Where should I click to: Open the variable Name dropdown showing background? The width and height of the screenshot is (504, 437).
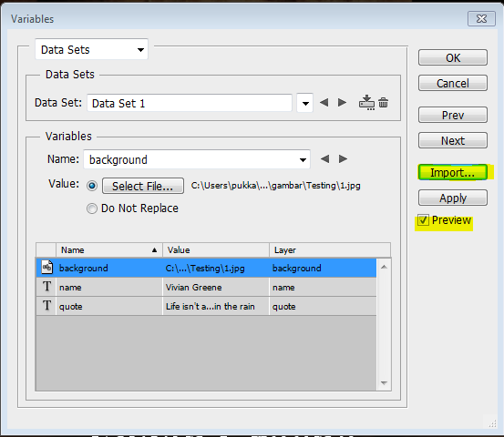tap(197, 159)
